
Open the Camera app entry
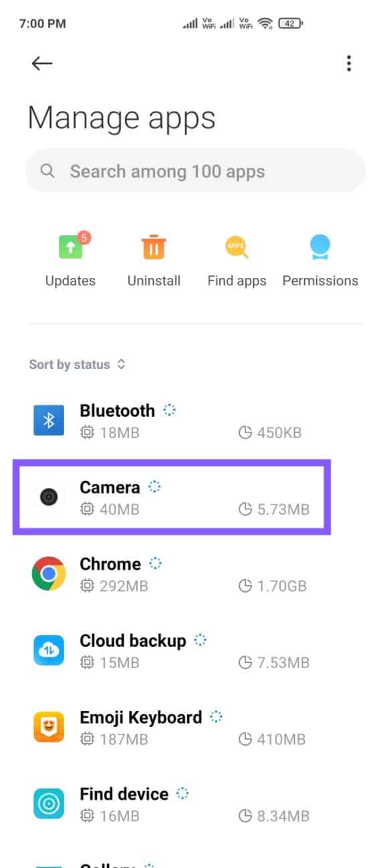[x=172, y=498]
